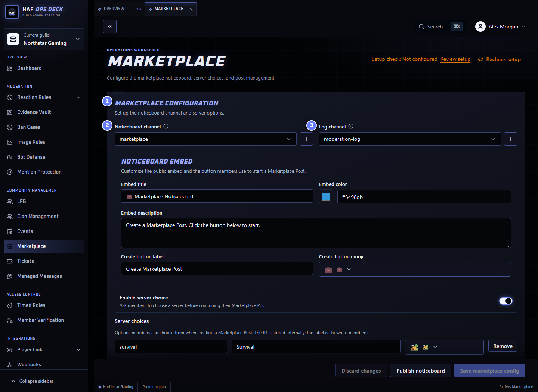Open Dashboard from the sidebar
This screenshot has height=392, width=538.
44,68
